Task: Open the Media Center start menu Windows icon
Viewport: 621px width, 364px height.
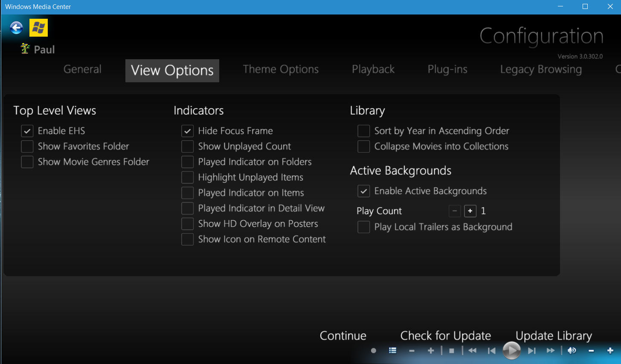Action: (38, 27)
